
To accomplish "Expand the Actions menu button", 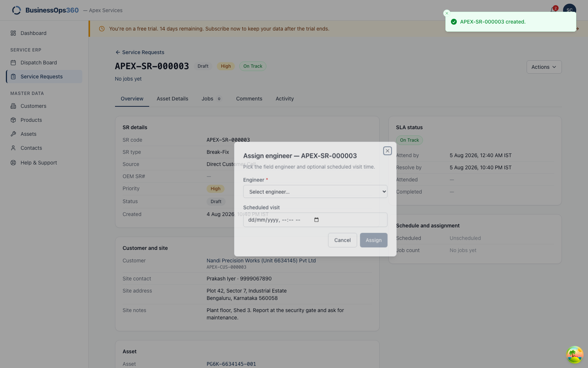I will click(x=544, y=67).
